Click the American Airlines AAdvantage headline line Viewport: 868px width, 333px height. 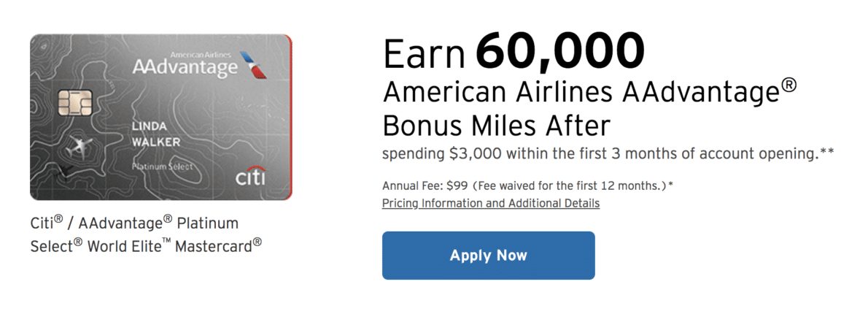(x=589, y=93)
